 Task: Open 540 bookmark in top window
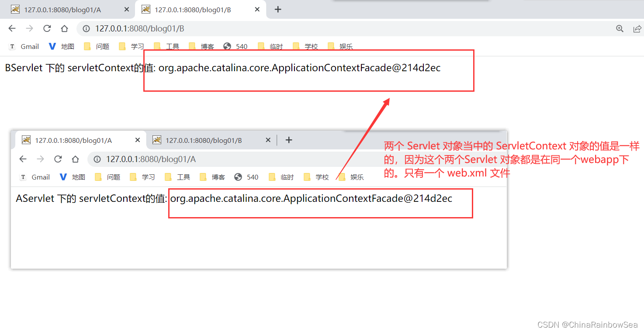[235, 46]
